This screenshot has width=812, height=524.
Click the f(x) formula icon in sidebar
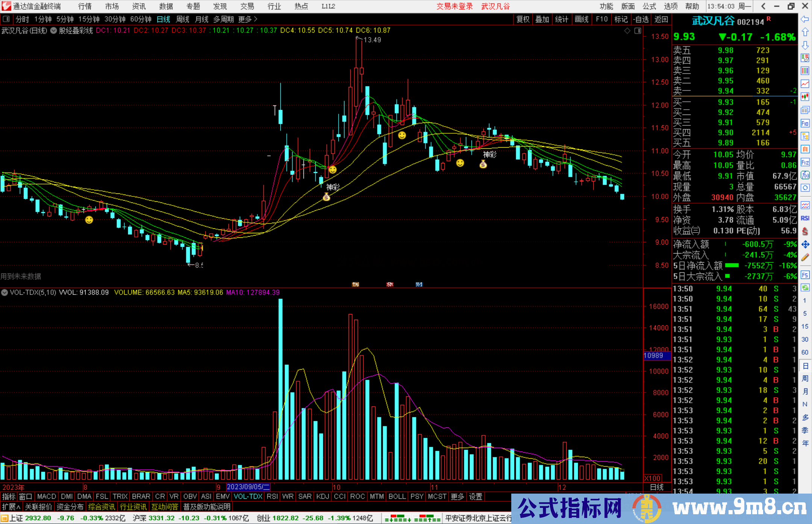point(805,175)
